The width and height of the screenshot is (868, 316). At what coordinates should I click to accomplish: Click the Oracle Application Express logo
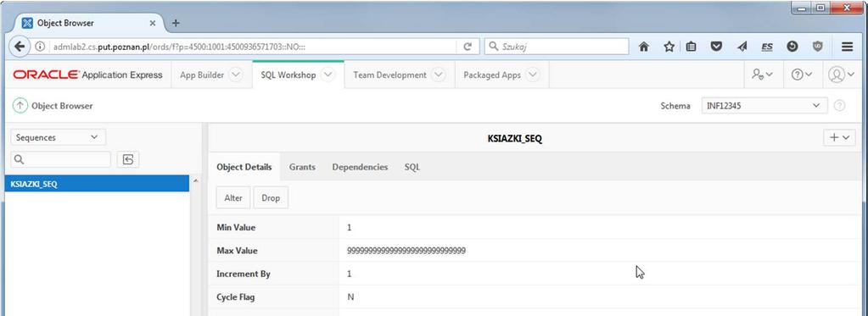[x=87, y=75]
